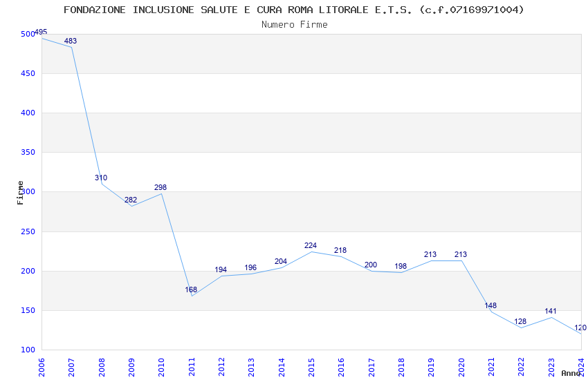
Task: Click the 2016 year label on the x-axis
Action: tap(341, 366)
